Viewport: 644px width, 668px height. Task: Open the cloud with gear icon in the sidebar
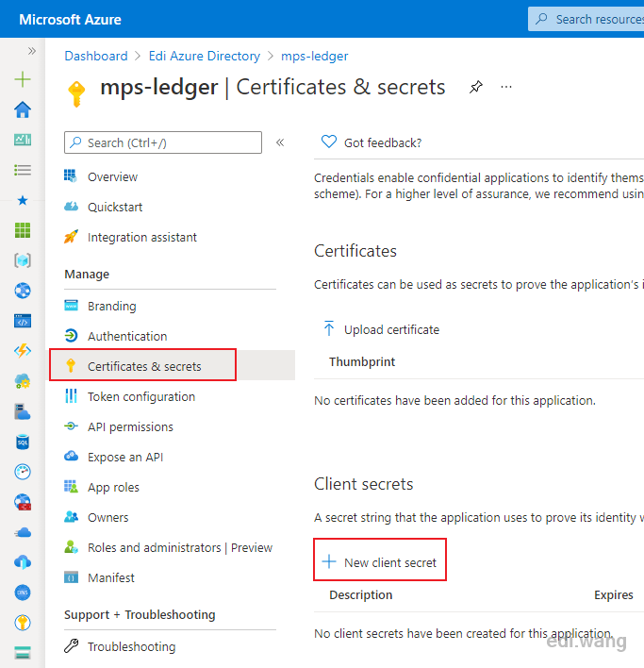[23, 381]
